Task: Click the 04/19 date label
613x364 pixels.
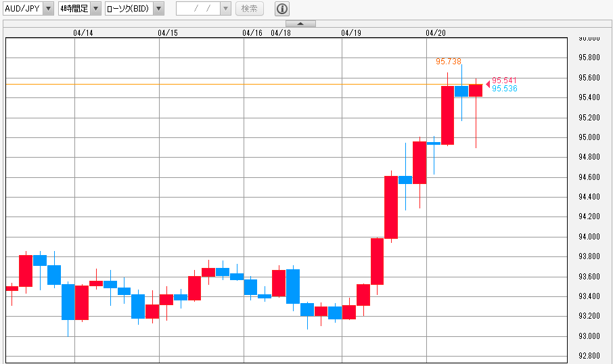Action: pyautogui.click(x=351, y=33)
